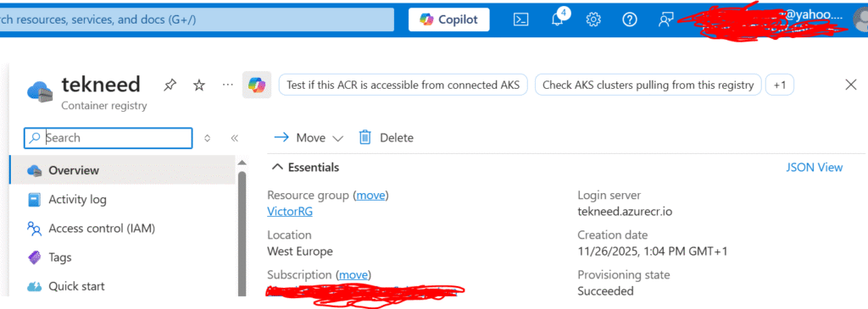Click the sidebar scrollbar up arrow
Image resolution: width=868 pixels, height=309 pixels.
pyautogui.click(x=242, y=163)
